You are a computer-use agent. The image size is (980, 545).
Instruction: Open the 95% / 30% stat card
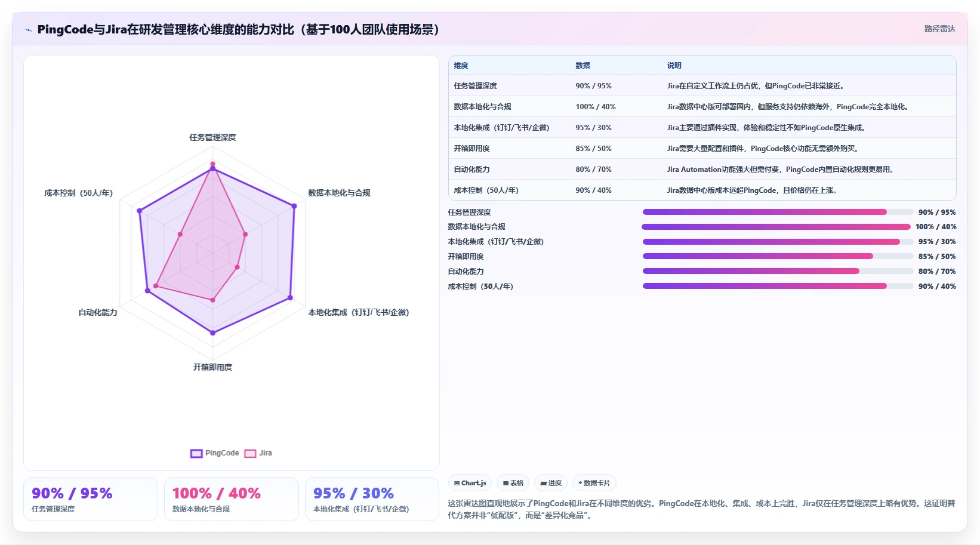pos(372,499)
